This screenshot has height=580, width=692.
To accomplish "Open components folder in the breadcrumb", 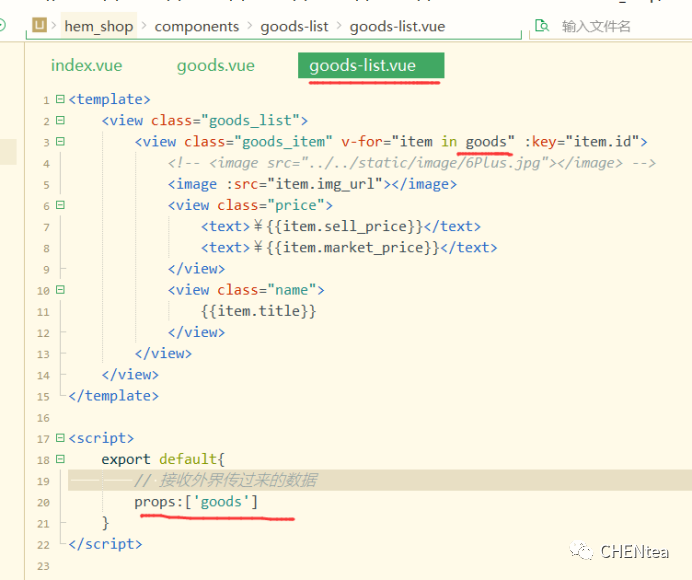I will click(196, 26).
